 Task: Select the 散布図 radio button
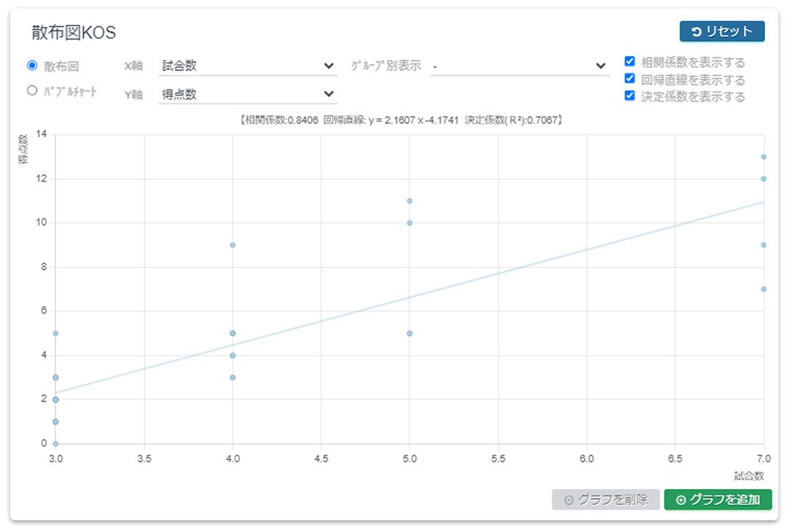point(32,66)
